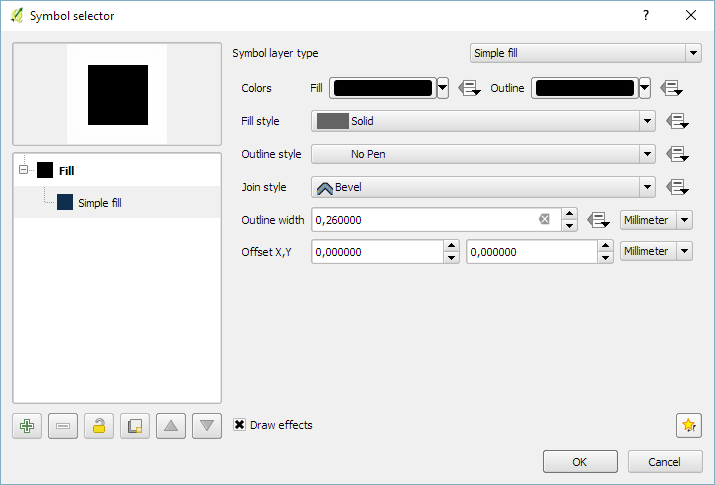The height and width of the screenshot is (485, 715).
Task: Move symbol layer down with arrow
Action: (206, 426)
